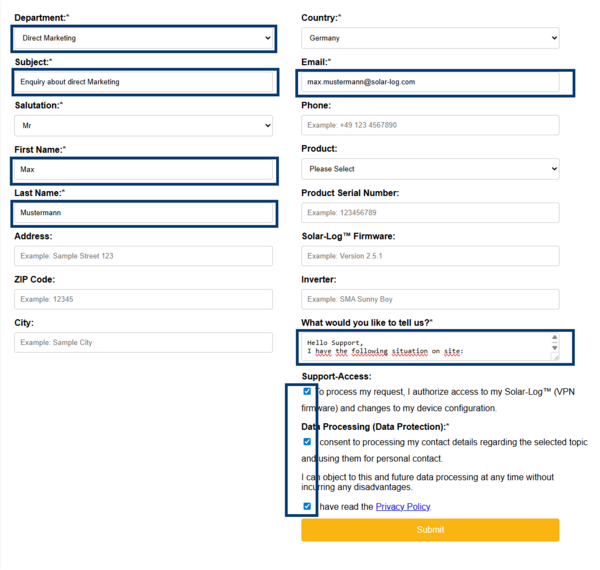Image resolution: width=600 pixels, height=570 pixels.
Task: Click the ZIP Code input field
Action: pos(143,299)
